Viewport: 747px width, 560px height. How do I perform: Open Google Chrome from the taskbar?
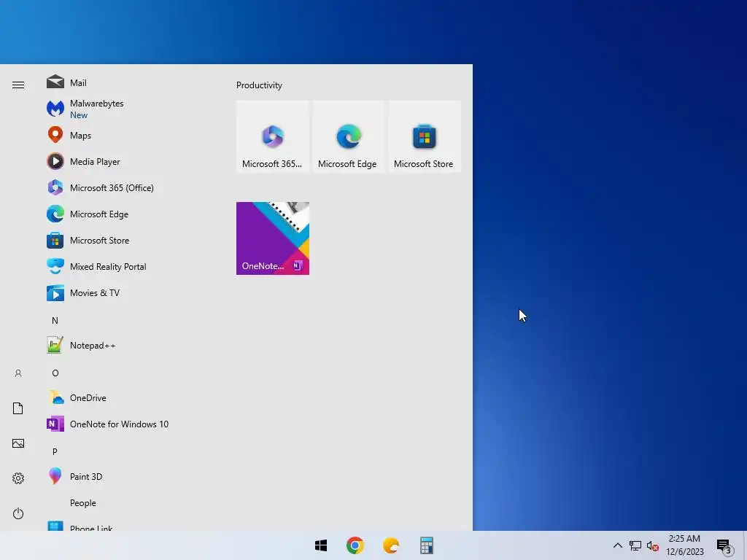[x=355, y=545]
